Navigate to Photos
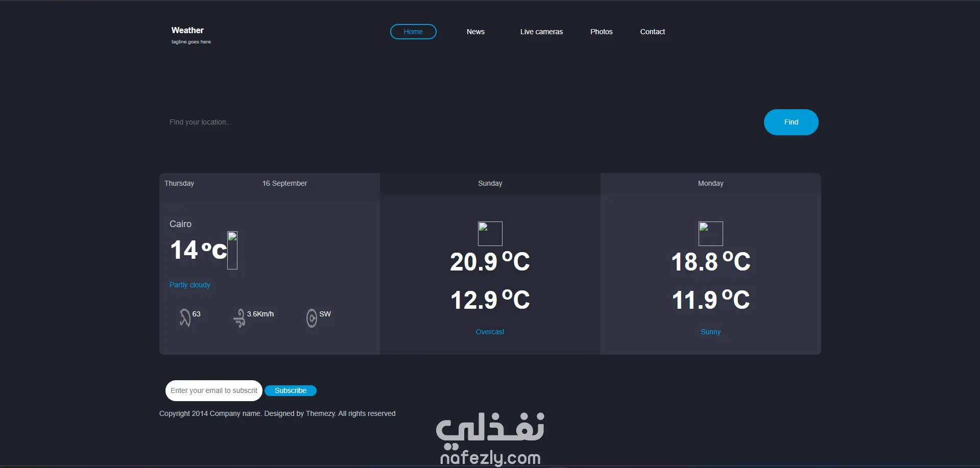980x468 pixels. (x=602, y=32)
